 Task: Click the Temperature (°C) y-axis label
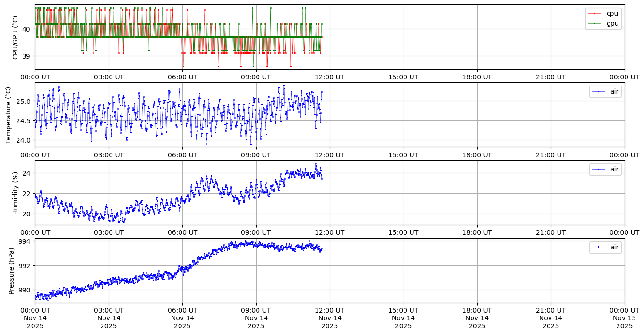(8, 115)
